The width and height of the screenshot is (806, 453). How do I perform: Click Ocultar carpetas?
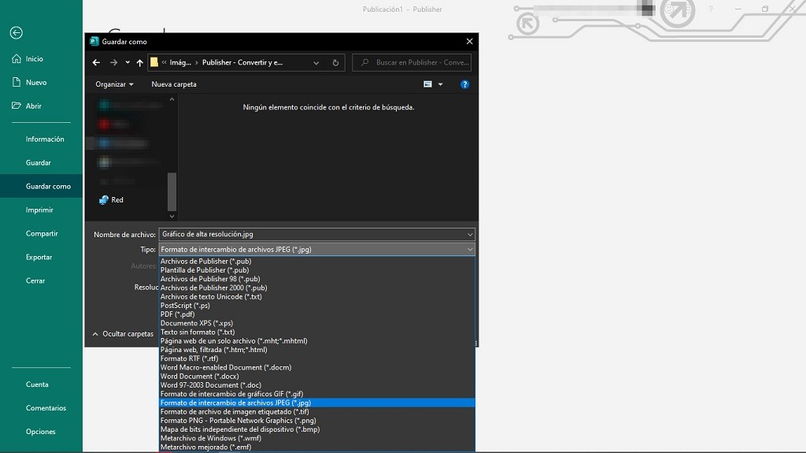click(123, 334)
